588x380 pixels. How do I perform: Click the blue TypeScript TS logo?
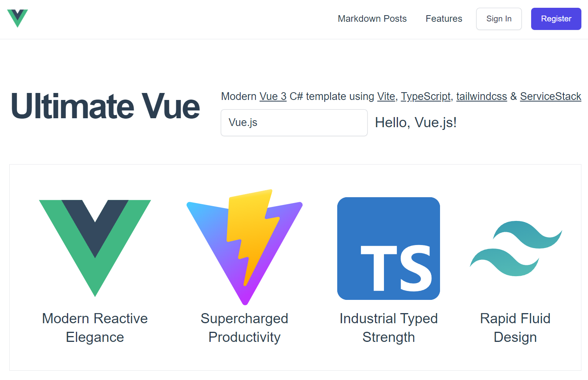click(x=389, y=249)
